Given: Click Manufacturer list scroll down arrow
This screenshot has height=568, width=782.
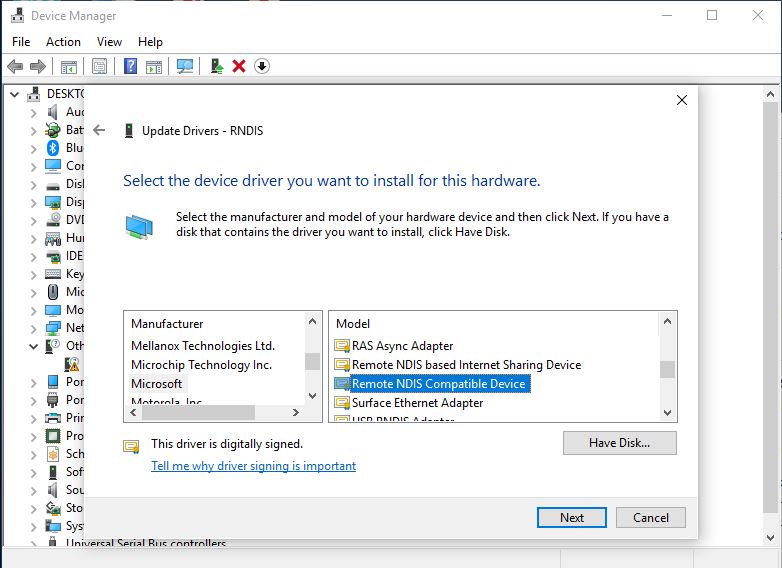Looking at the screenshot, I should tap(313, 396).
